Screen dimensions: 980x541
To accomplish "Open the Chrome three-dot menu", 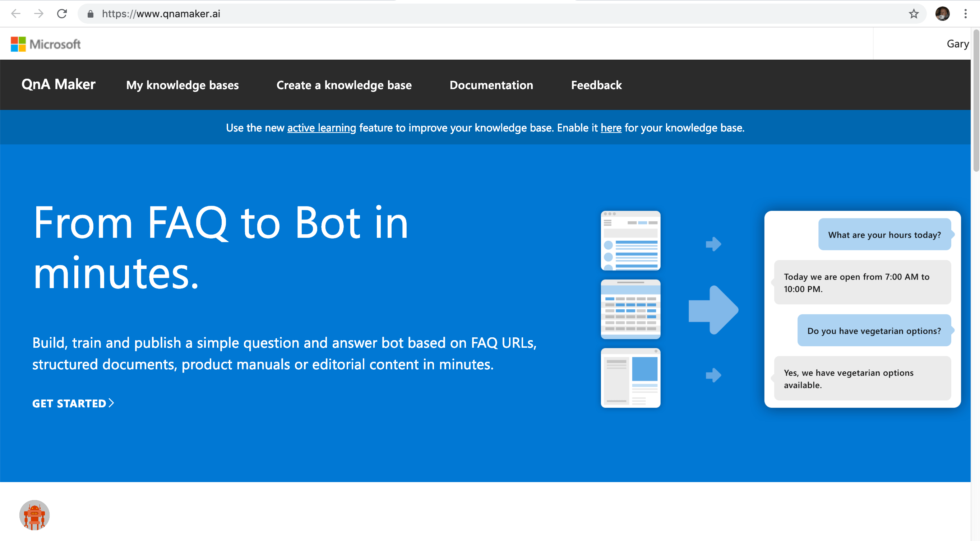I will [x=965, y=14].
